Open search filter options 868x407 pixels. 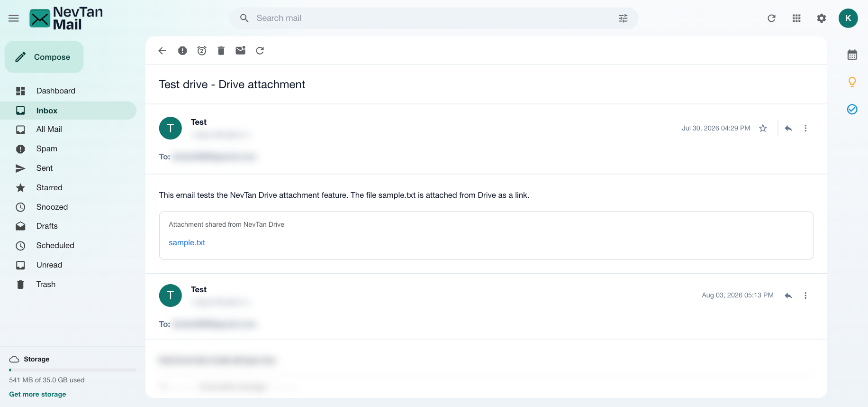coord(623,18)
